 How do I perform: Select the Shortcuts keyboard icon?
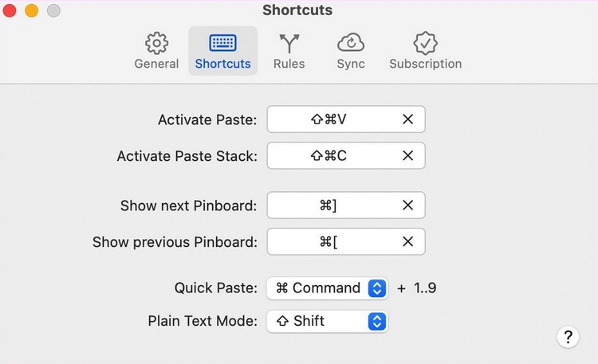[222, 42]
